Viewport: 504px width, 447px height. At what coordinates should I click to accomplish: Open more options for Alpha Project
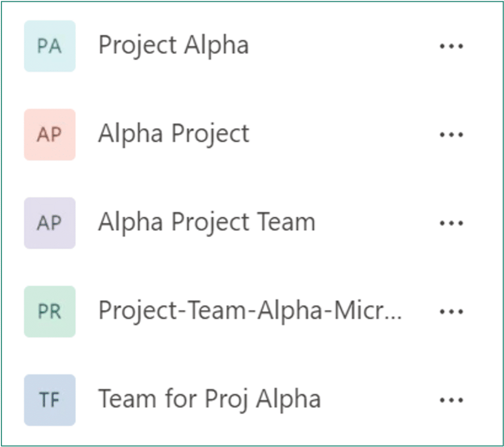coord(451,135)
